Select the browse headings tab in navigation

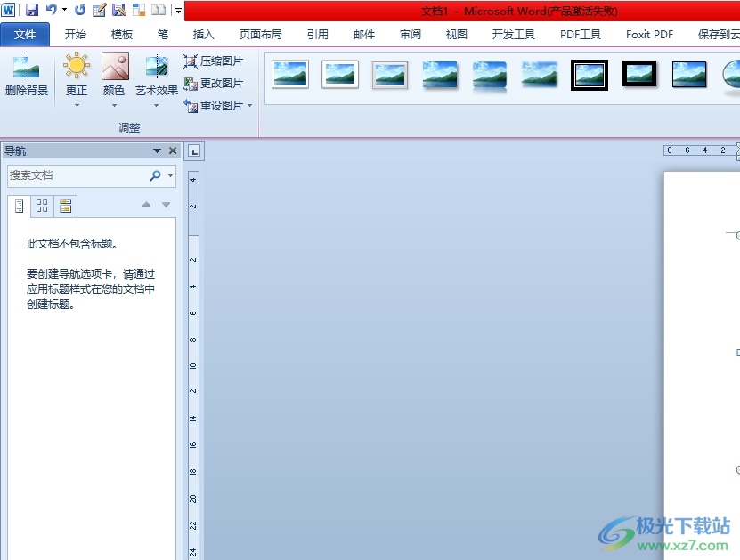point(19,207)
